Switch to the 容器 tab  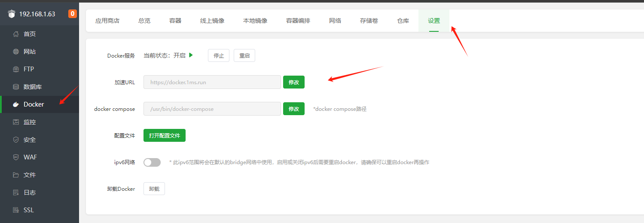pos(175,21)
